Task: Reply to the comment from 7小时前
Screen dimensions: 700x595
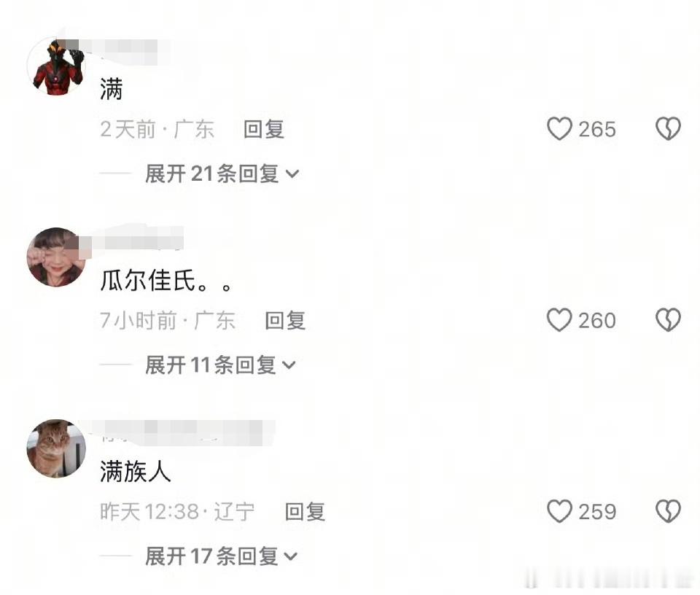Action: tap(285, 321)
